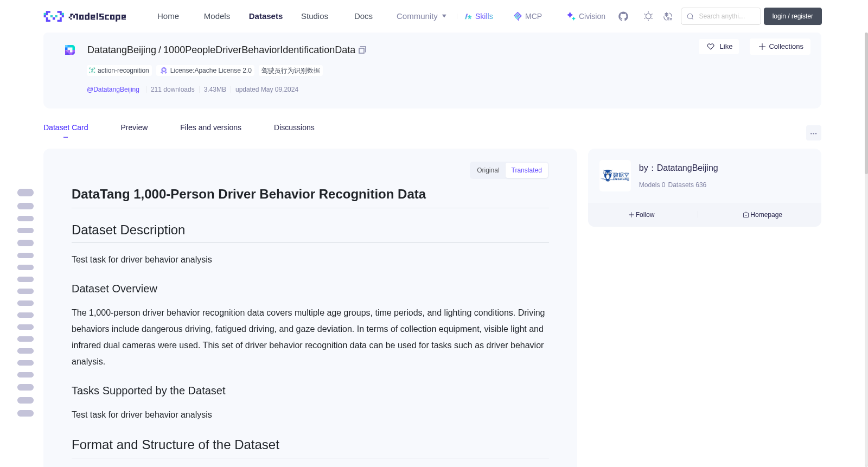Follow DatatangBeijing

click(642, 215)
